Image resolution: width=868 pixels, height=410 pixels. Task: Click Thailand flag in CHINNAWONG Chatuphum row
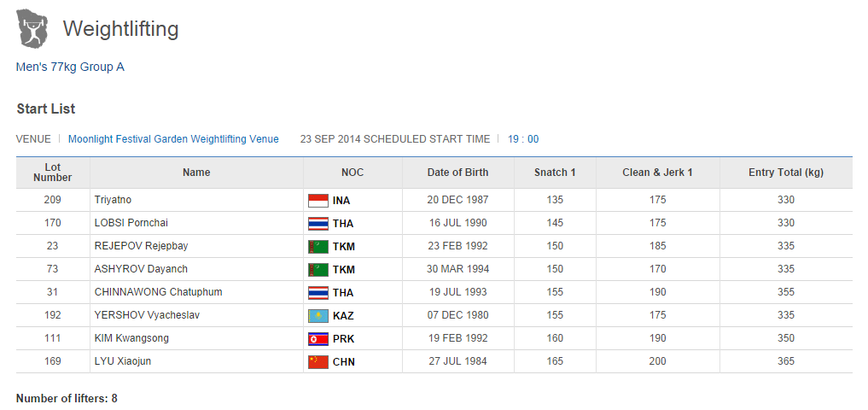click(317, 293)
